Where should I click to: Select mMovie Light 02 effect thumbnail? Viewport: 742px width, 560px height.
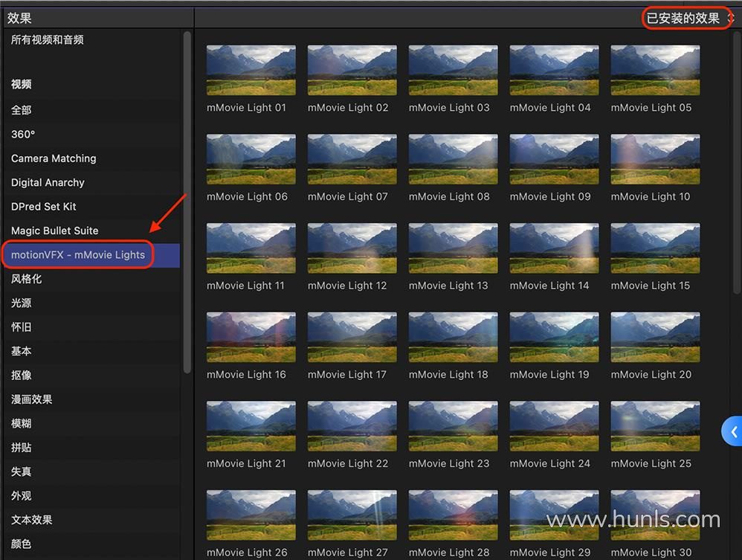pyautogui.click(x=352, y=70)
